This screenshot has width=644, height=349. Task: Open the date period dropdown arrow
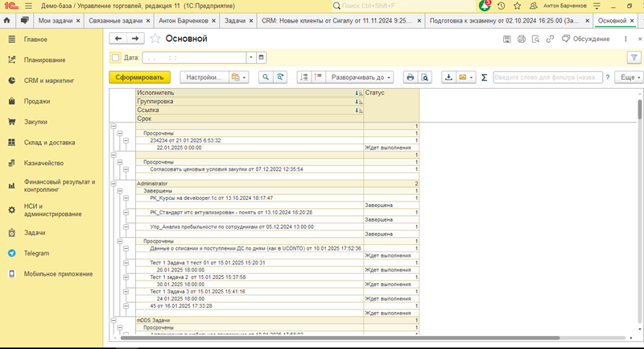coord(251,57)
